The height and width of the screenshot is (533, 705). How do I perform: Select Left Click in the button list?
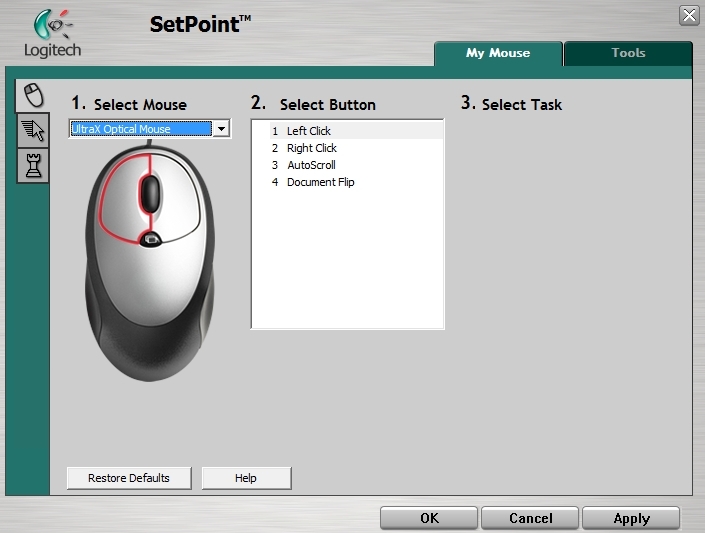click(308, 131)
